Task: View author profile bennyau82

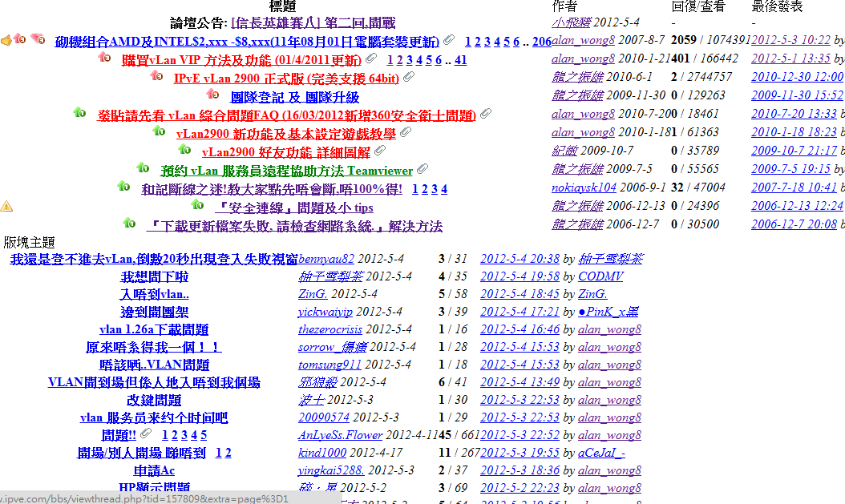Action: point(326,259)
